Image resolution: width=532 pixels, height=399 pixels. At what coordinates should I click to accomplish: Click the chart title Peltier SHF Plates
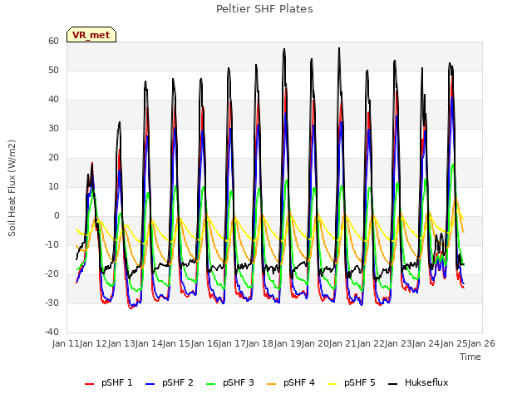264,9
